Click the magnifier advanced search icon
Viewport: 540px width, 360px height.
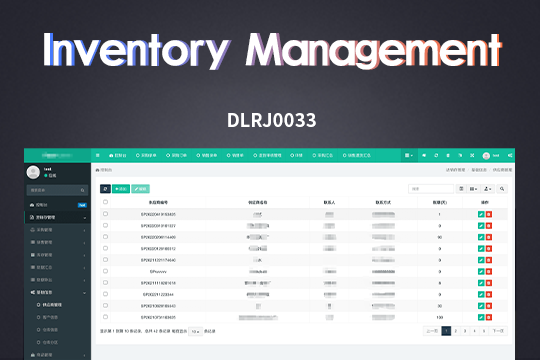tap(502, 189)
